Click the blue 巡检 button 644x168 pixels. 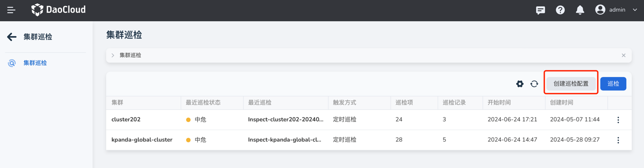pos(613,84)
